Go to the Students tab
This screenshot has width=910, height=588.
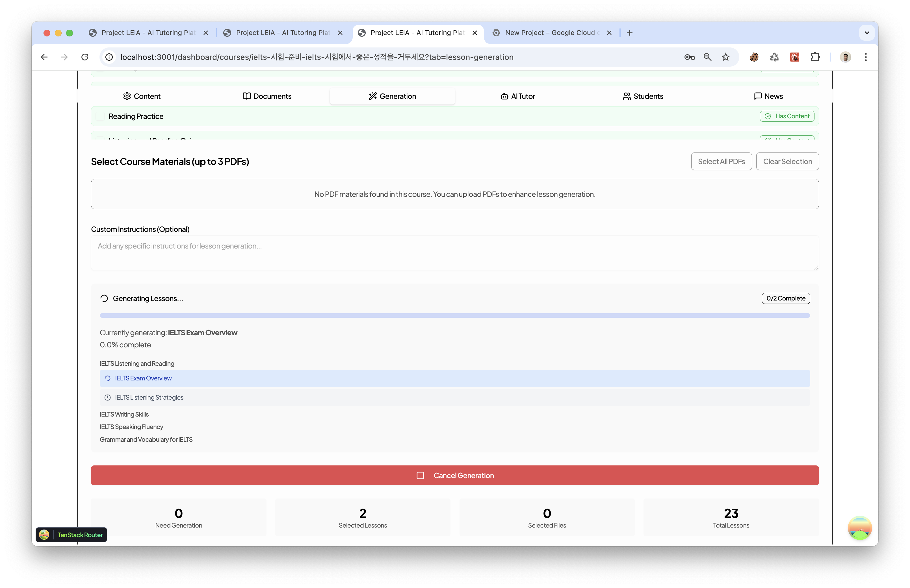pyautogui.click(x=643, y=96)
